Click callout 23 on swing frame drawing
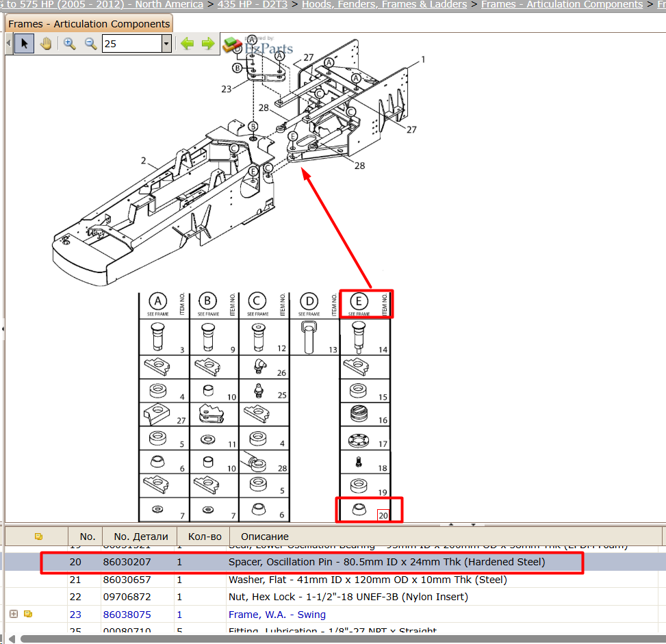 [x=227, y=89]
